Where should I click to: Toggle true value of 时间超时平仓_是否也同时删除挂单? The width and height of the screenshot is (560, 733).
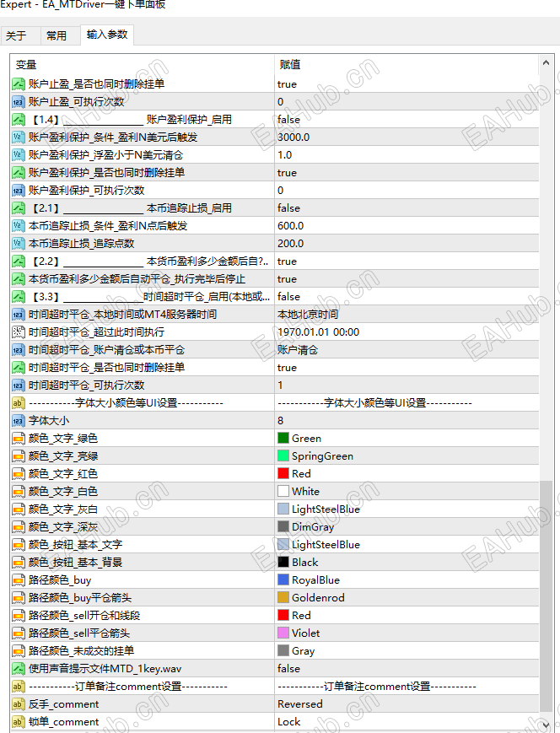click(x=407, y=368)
